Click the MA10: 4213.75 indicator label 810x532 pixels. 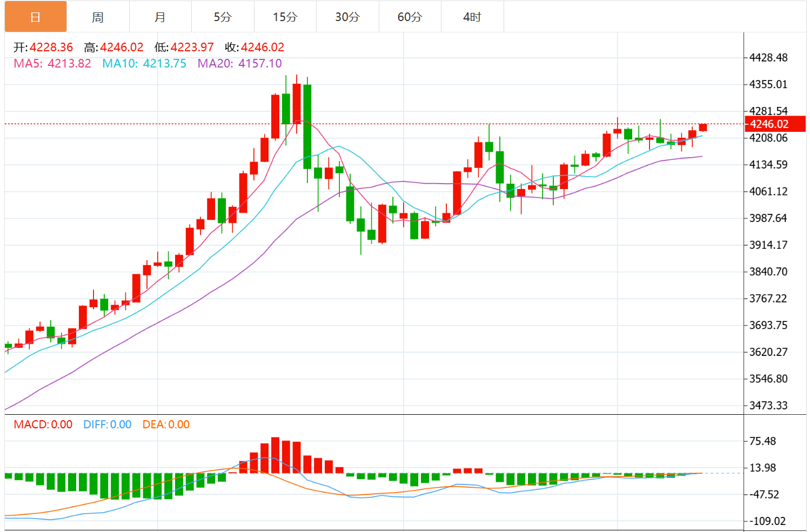point(144,64)
